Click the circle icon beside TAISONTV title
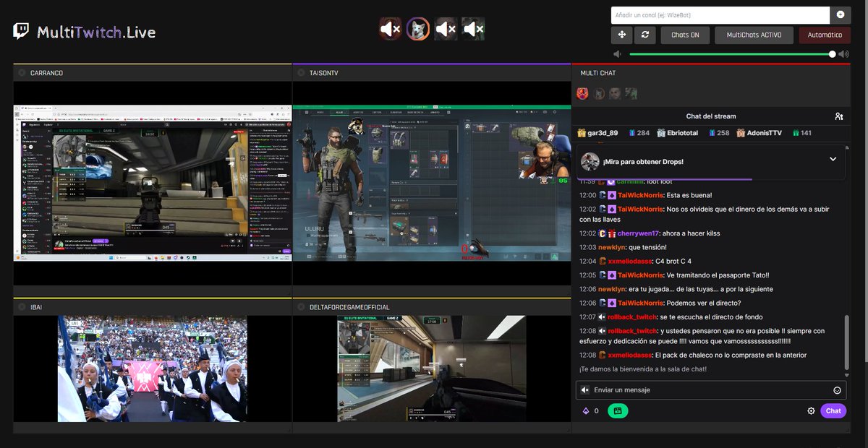Viewport: 868px width, 448px height. coord(301,73)
